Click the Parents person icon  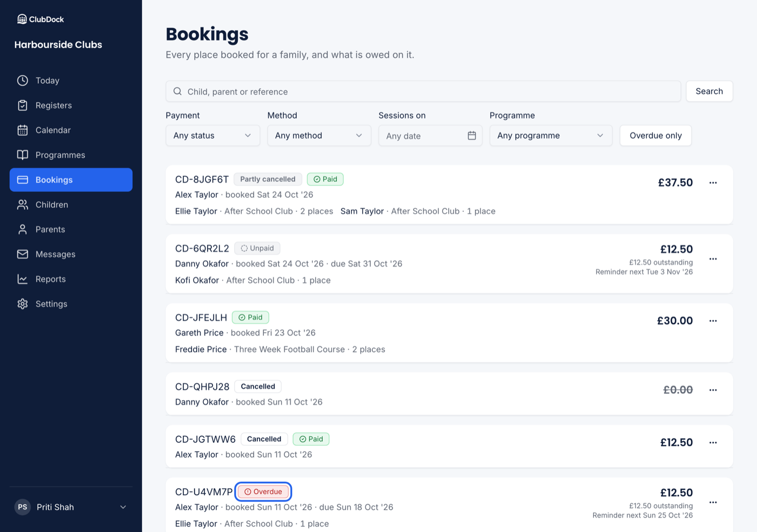(23, 230)
